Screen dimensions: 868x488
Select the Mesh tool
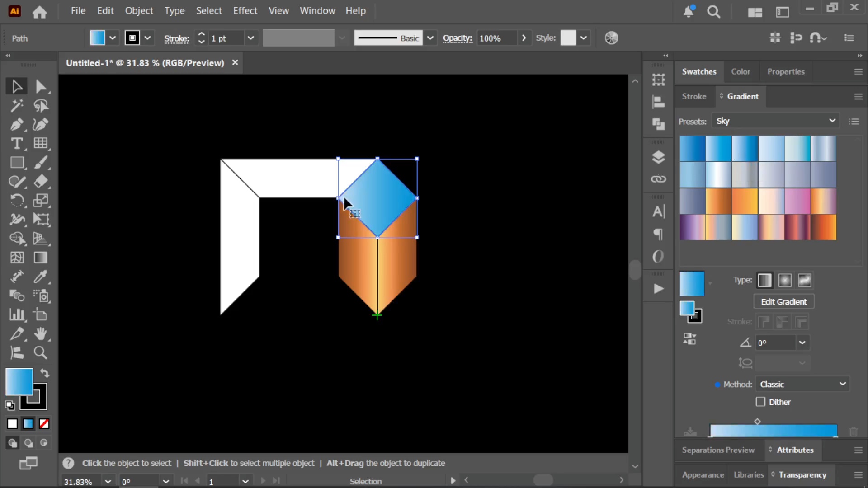pos(17,258)
